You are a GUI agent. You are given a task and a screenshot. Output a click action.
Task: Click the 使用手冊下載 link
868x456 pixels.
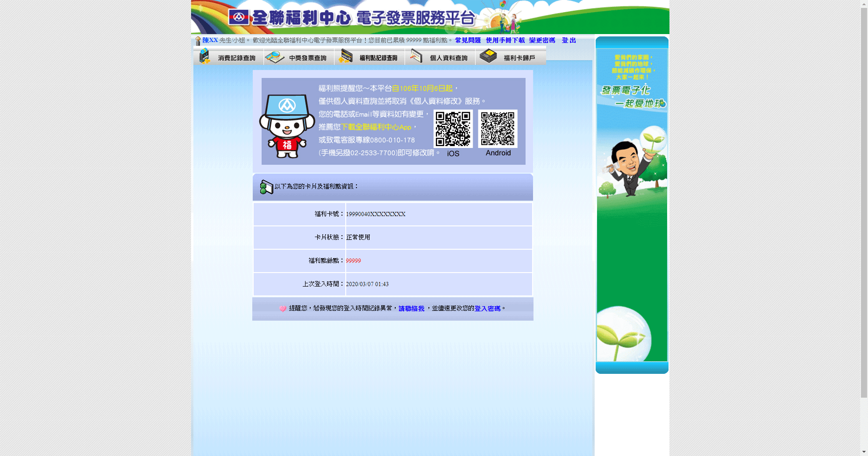[505, 41]
